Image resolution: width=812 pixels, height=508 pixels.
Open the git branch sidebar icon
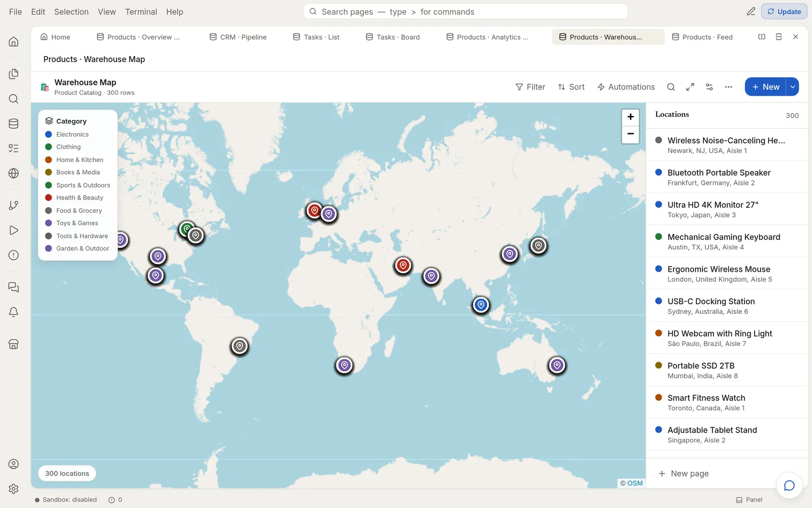(x=14, y=205)
